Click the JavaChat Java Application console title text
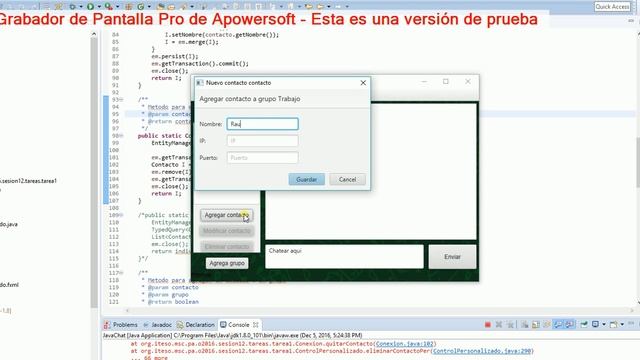640x360 pixels. point(232,336)
